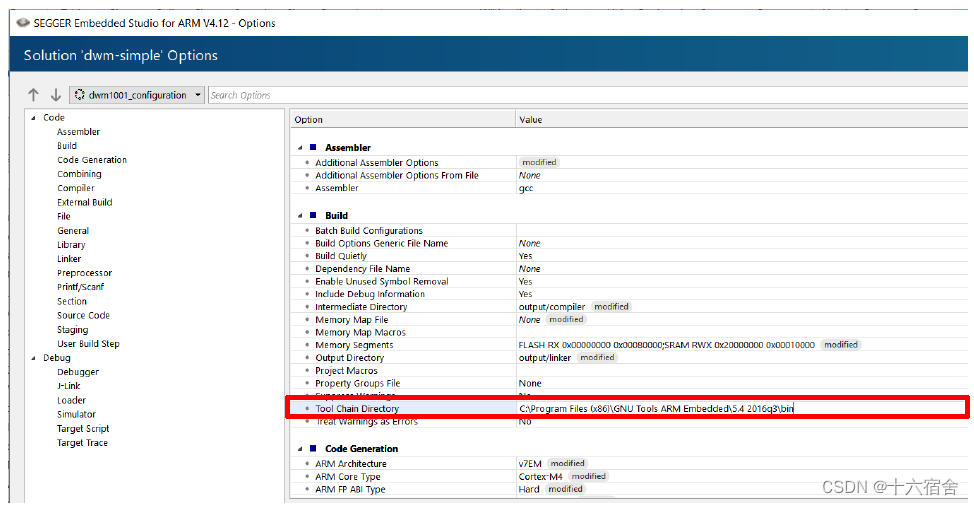
Task: Select Memory Segments option
Action: point(354,345)
